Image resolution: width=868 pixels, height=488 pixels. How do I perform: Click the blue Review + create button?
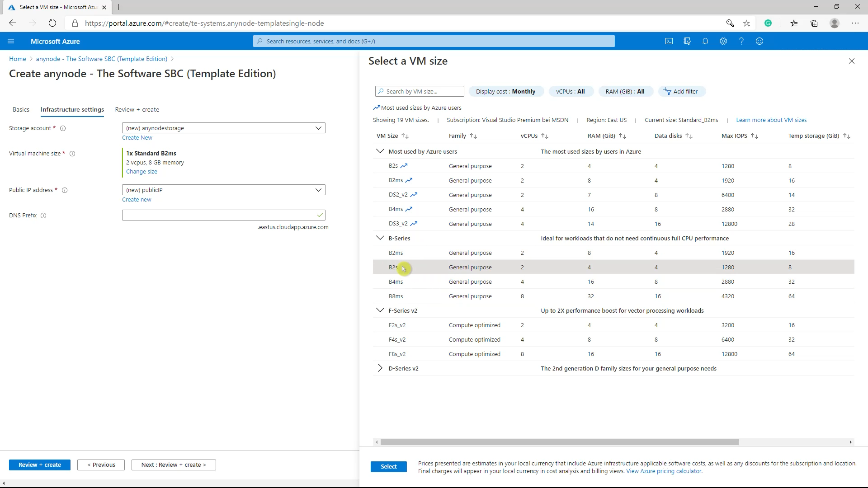tap(40, 465)
